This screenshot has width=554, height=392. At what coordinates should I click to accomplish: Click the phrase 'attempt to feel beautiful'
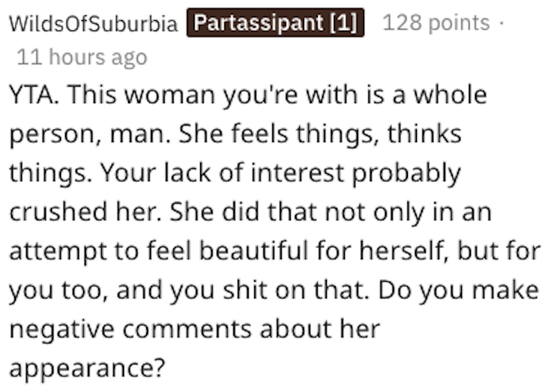pos(159,251)
